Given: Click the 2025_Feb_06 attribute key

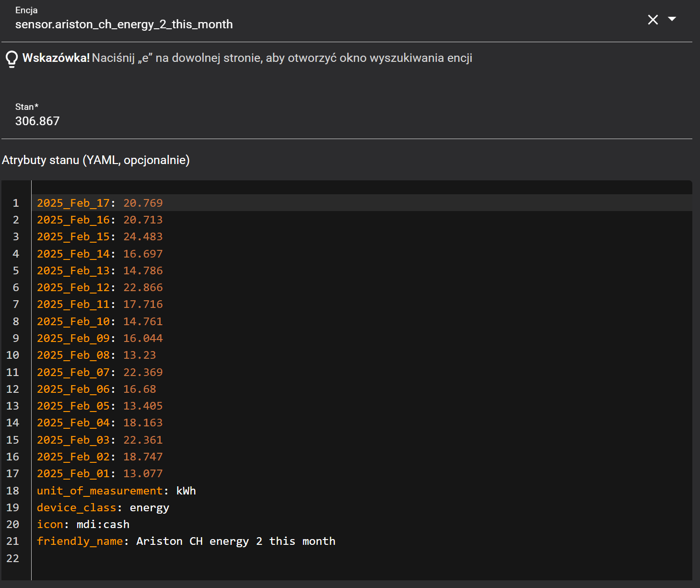Looking at the screenshot, I should tap(73, 389).
